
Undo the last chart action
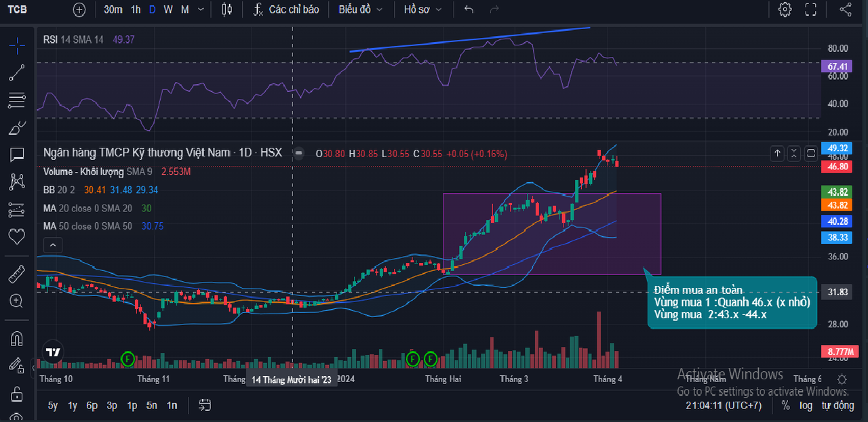[469, 9]
